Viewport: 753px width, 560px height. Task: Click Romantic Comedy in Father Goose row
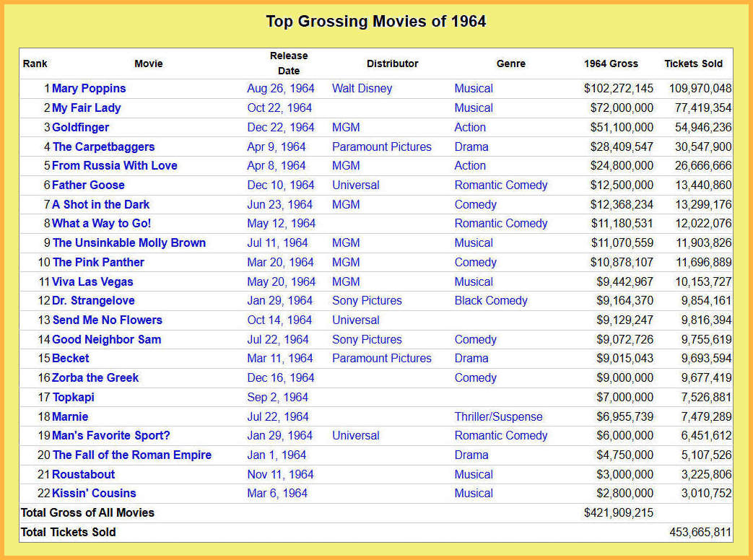pyautogui.click(x=501, y=185)
